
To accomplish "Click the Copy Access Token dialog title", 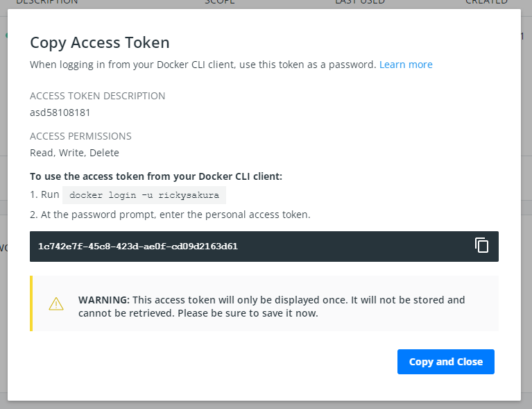I will (99, 42).
